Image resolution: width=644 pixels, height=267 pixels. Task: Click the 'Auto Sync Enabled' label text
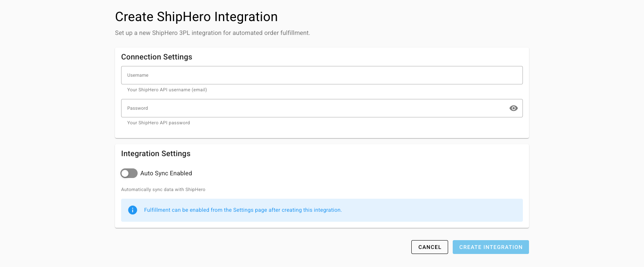[x=166, y=173]
